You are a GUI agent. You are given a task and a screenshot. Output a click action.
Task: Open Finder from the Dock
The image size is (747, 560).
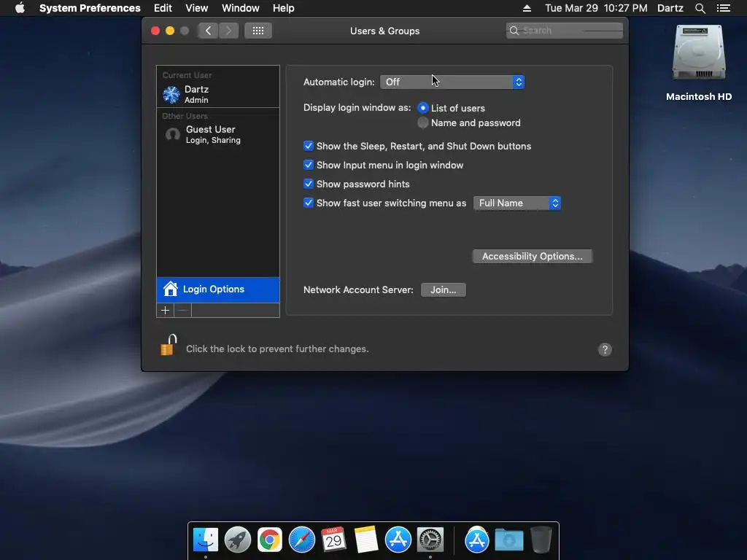coord(206,540)
